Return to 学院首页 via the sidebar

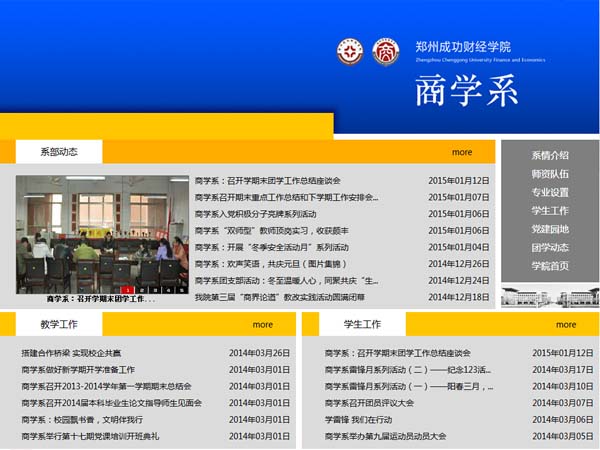tap(550, 265)
